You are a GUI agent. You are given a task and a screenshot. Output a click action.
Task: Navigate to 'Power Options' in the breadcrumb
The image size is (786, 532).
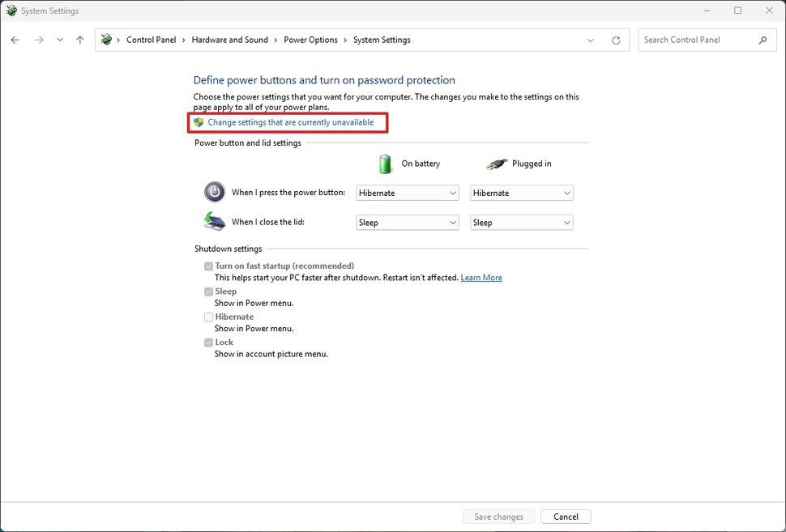[310, 39]
